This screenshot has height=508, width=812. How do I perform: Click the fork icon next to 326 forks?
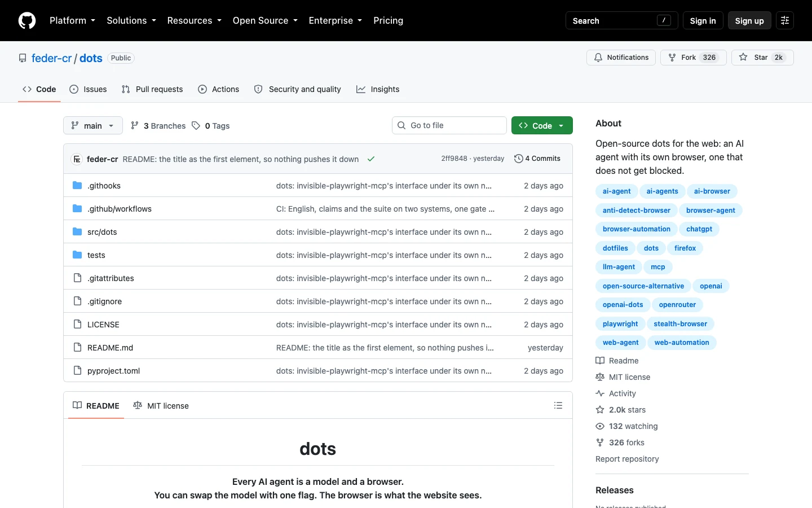600,443
